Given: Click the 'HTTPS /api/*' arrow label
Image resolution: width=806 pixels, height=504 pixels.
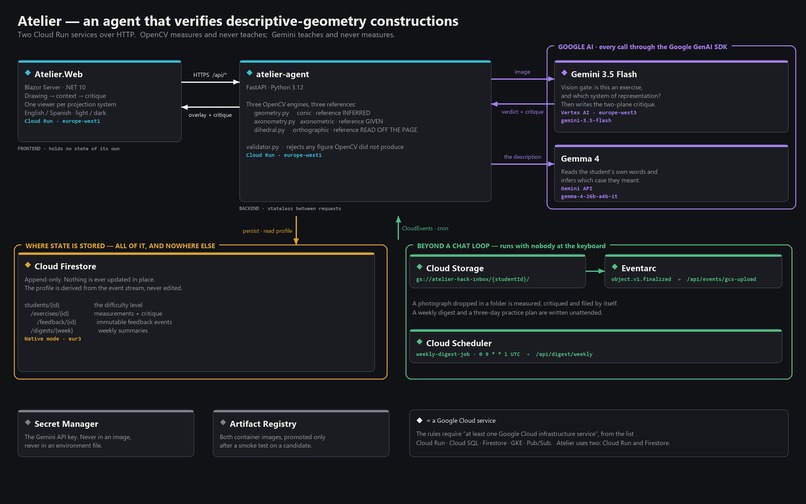Looking at the screenshot, I should point(210,75).
